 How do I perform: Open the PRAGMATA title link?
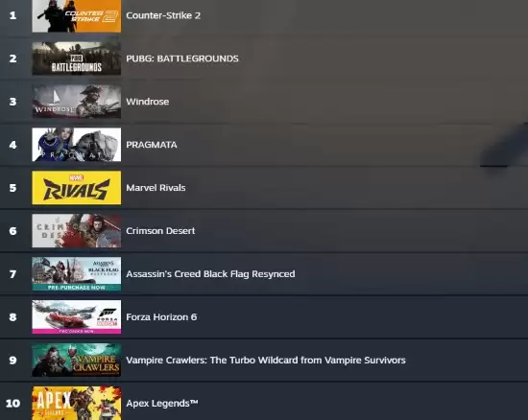[x=152, y=145]
